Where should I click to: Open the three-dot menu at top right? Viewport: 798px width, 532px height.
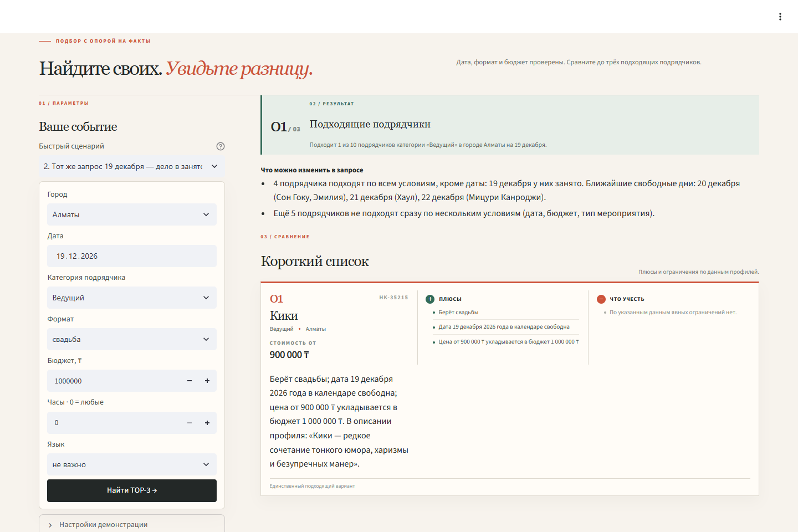point(780,17)
